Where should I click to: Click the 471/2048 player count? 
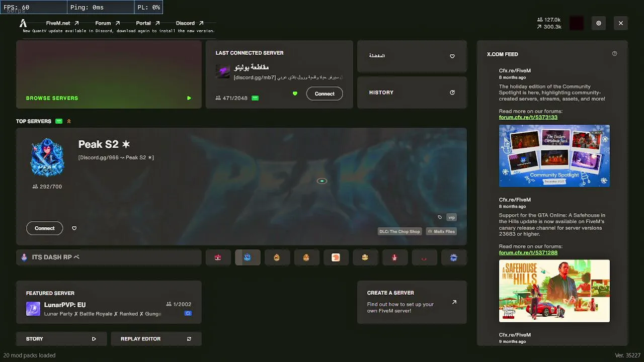[231, 98]
